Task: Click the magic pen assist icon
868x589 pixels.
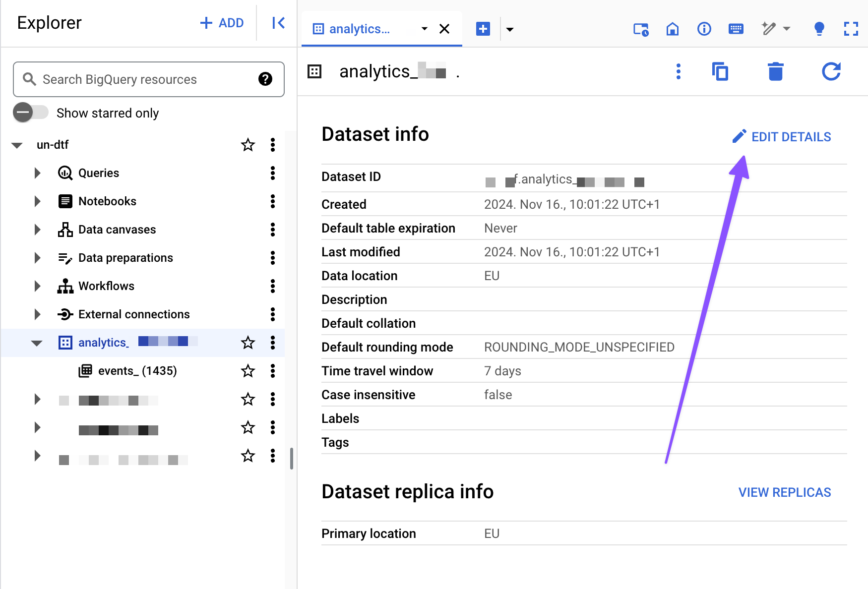Action: pyautogui.click(x=768, y=29)
